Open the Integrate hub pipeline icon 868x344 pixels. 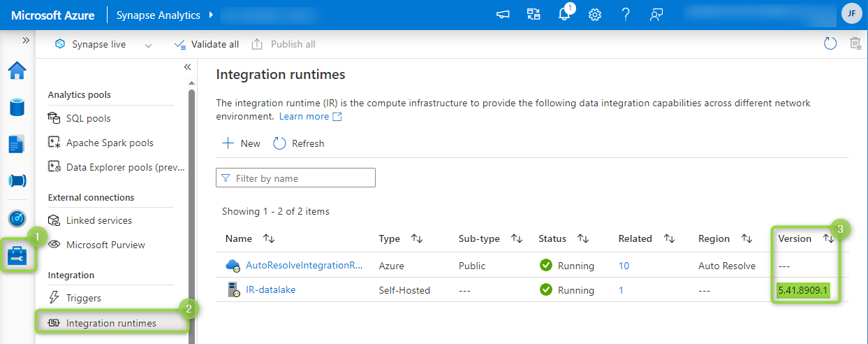click(x=17, y=181)
